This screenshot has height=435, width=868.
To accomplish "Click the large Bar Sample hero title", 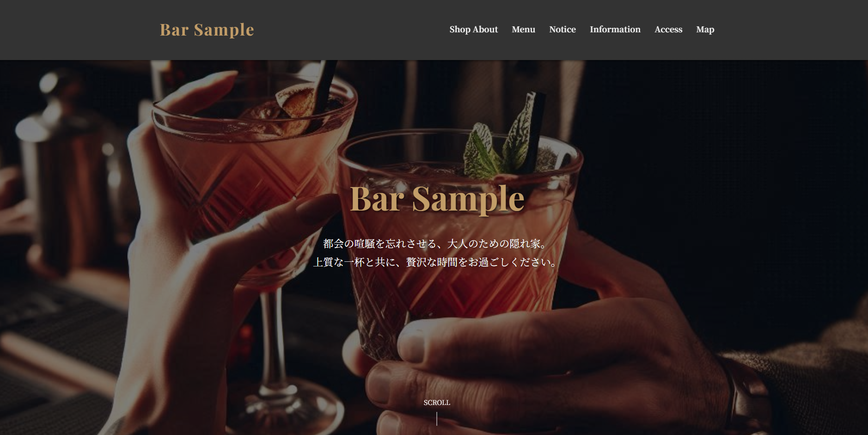I will (437, 199).
